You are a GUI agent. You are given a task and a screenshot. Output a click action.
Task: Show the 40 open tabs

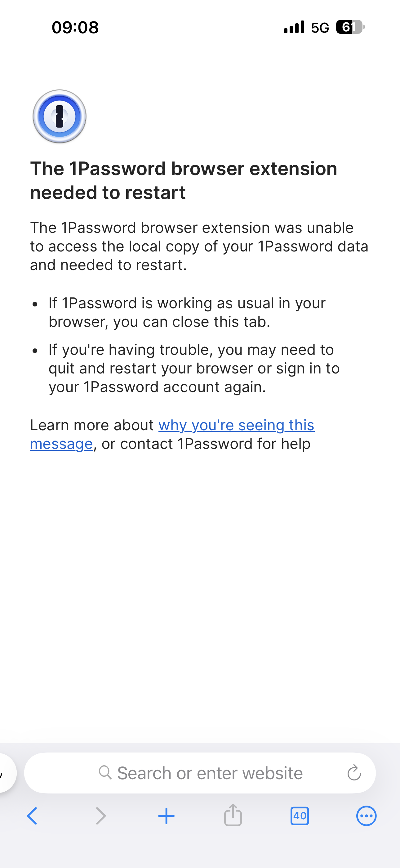pyautogui.click(x=299, y=816)
